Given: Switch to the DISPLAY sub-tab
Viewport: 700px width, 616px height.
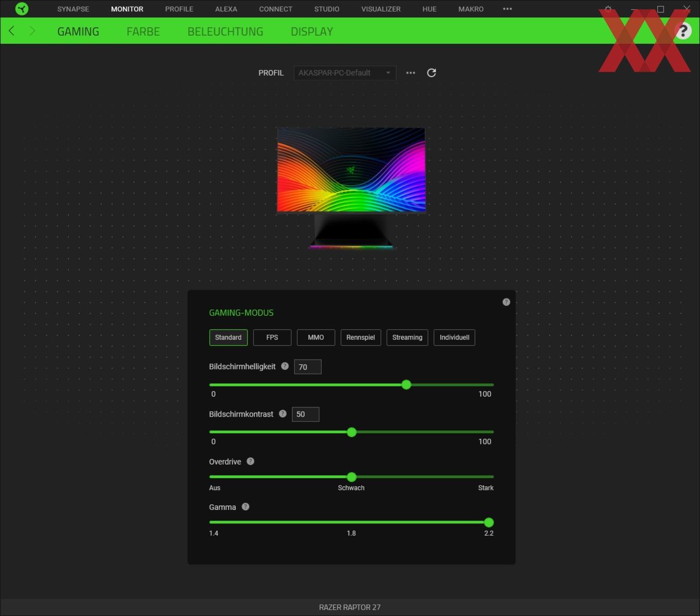Looking at the screenshot, I should coord(312,31).
